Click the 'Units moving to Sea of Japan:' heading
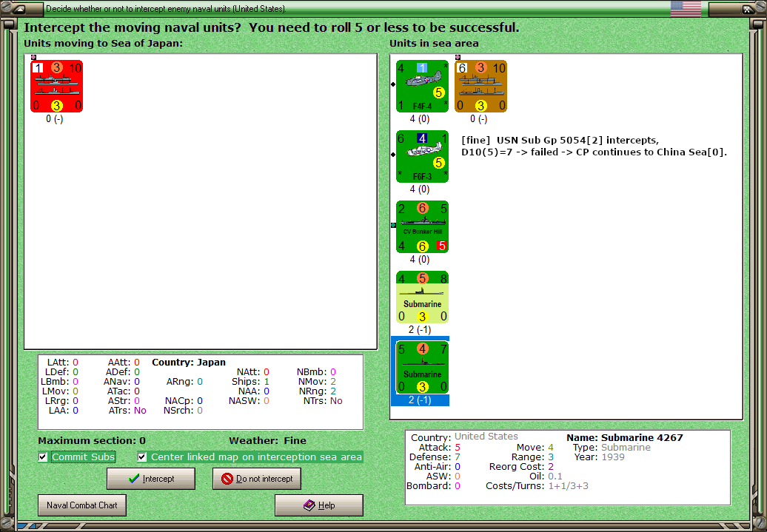 click(x=103, y=43)
